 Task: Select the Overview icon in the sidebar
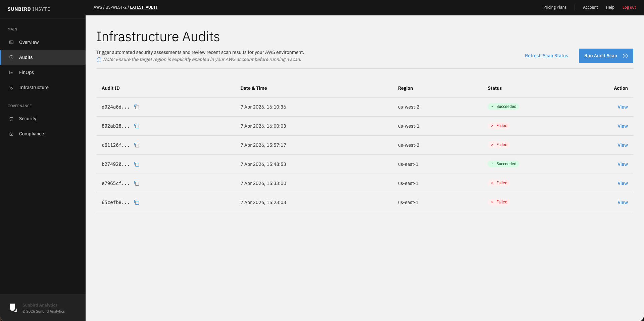[11, 42]
